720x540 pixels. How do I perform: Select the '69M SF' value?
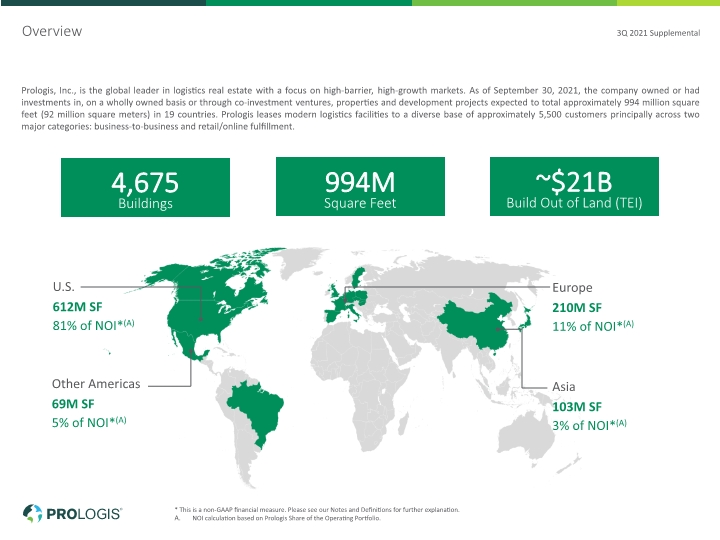(73, 404)
